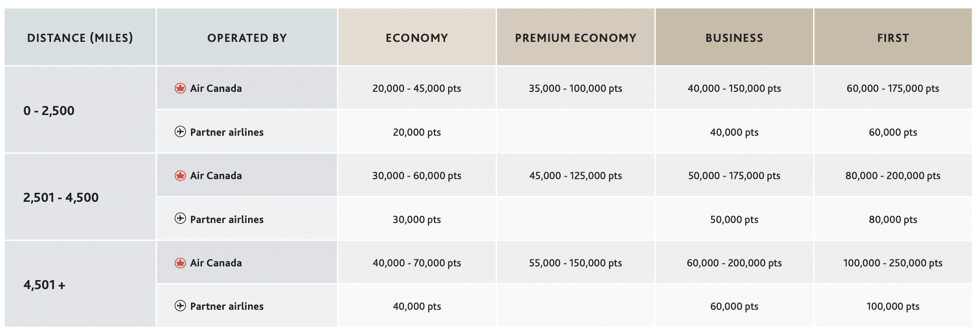
Task: Click the 80,000 pts partner first class cell
Action: pos(893,219)
